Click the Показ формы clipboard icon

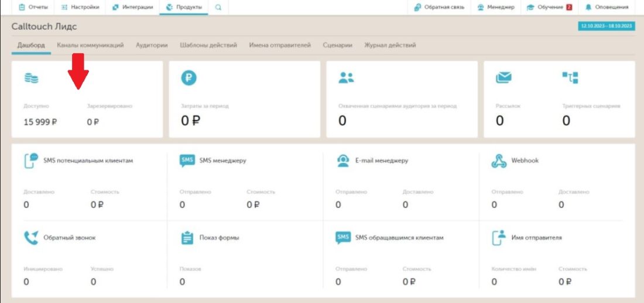coord(187,237)
